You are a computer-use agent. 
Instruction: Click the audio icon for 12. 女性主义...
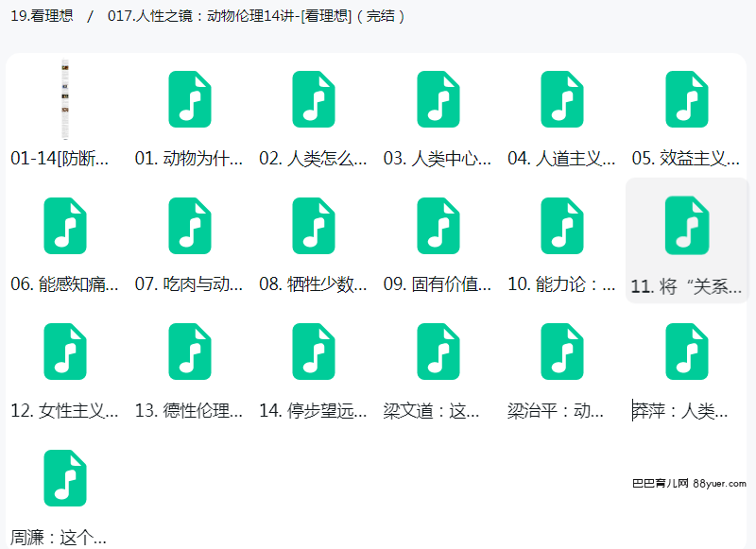pyautogui.click(x=65, y=352)
